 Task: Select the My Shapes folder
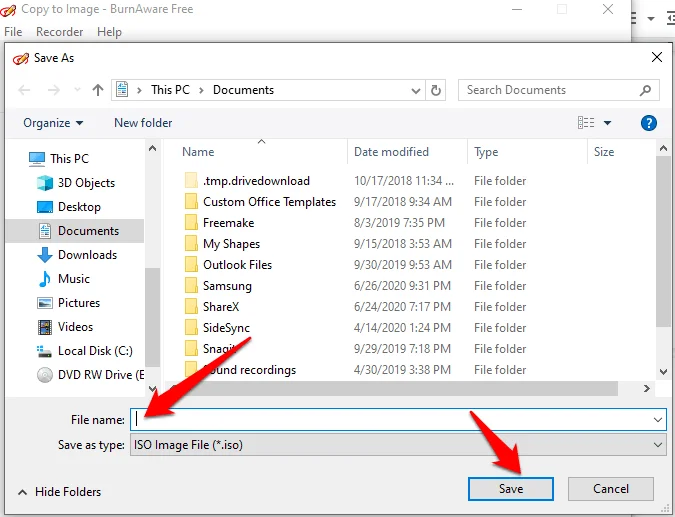[x=232, y=244]
